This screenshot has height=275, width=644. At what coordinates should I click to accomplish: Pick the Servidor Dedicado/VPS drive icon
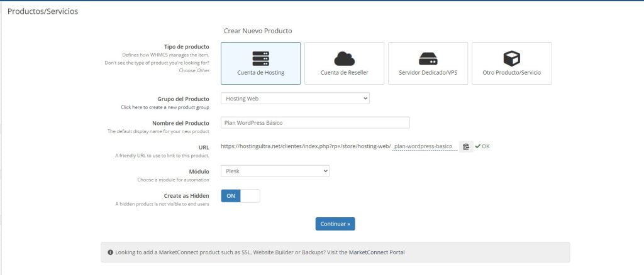tap(428, 58)
